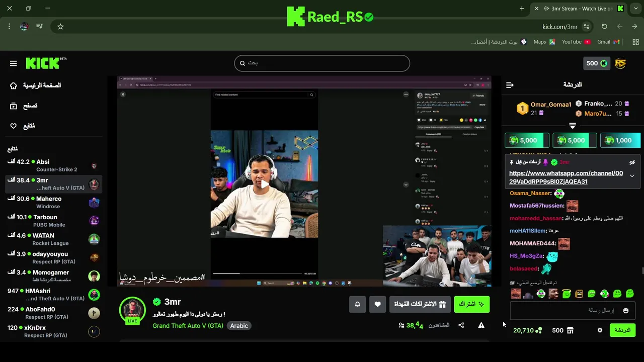The height and width of the screenshot is (362, 644).
Task: Report the stream with warning triangle
Action: pyautogui.click(x=481, y=325)
